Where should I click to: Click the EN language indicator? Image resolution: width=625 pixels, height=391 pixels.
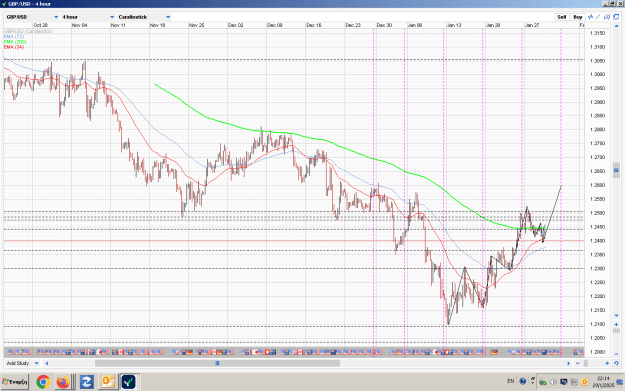point(511,381)
